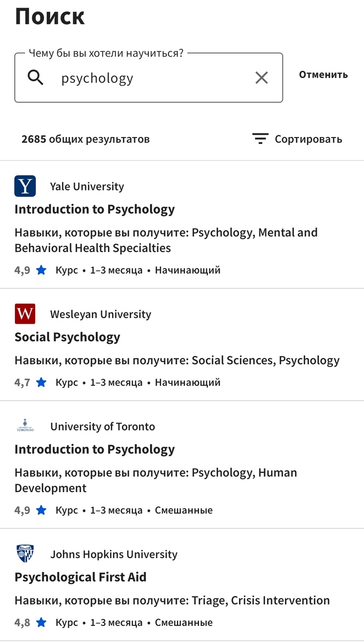Viewport: 364px width, 642px height.
Task: Open the Сортировать sort options
Action: 308,139
